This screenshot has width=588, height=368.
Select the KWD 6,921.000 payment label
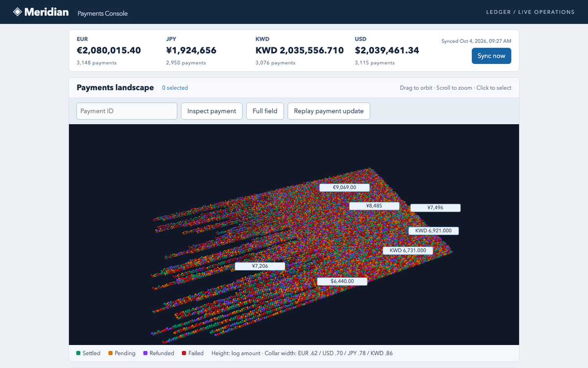[x=434, y=231]
